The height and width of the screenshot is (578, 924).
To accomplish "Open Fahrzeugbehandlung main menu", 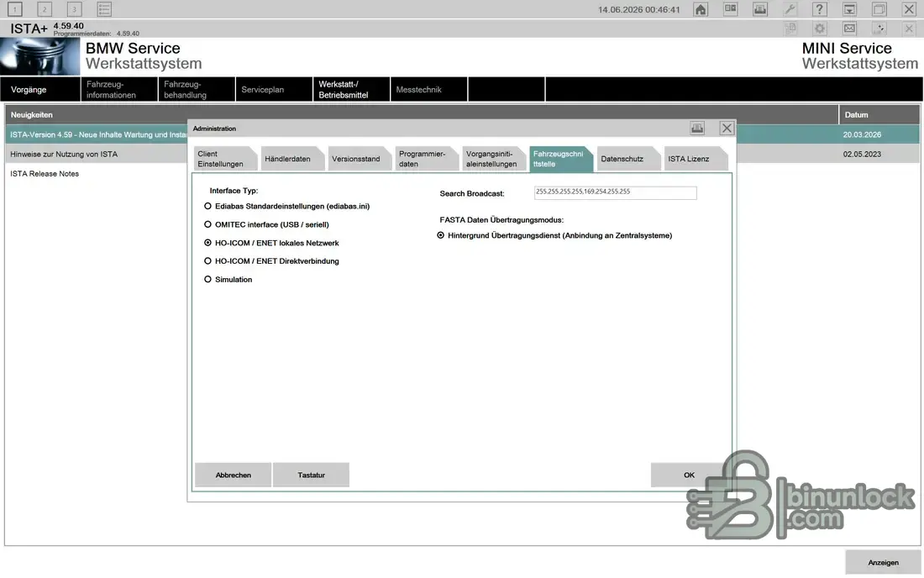I will click(x=197, y=89).
